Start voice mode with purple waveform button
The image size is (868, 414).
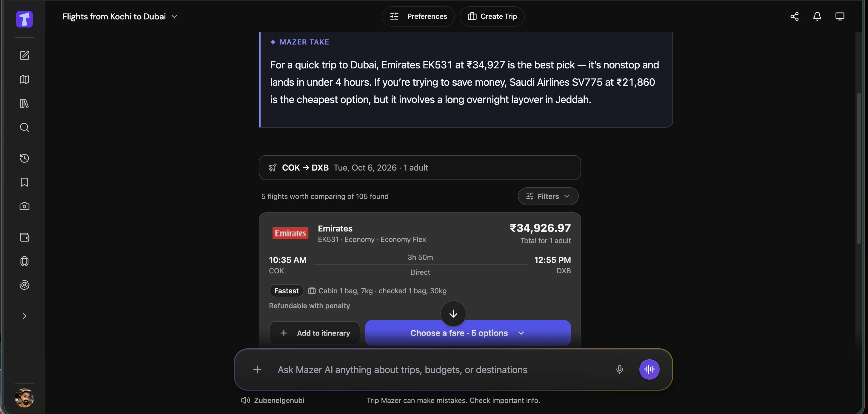coord(649,369)
